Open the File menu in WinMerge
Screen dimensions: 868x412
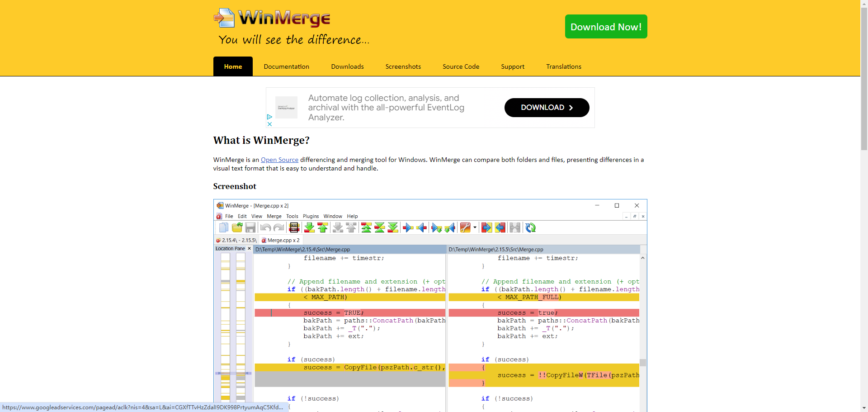point(229,216)
